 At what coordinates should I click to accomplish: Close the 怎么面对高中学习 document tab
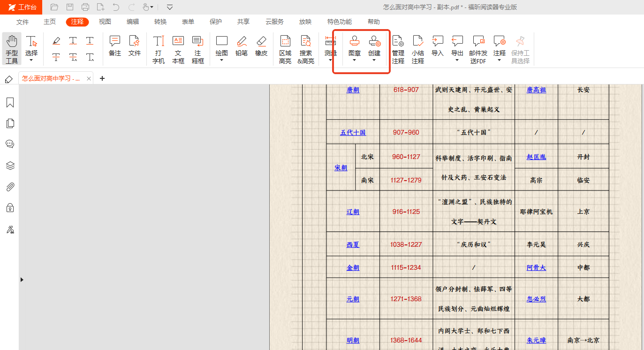coord(89,78)
